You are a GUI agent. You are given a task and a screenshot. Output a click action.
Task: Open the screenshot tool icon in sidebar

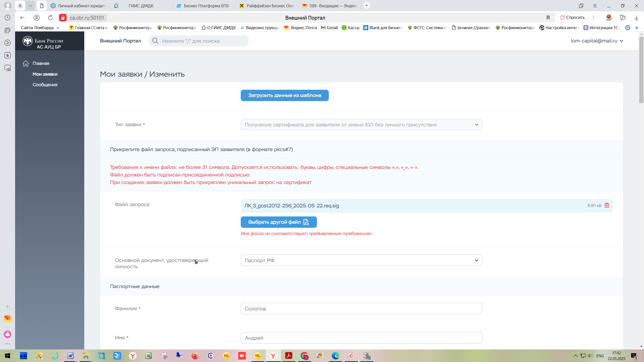[x=8, y=68]
